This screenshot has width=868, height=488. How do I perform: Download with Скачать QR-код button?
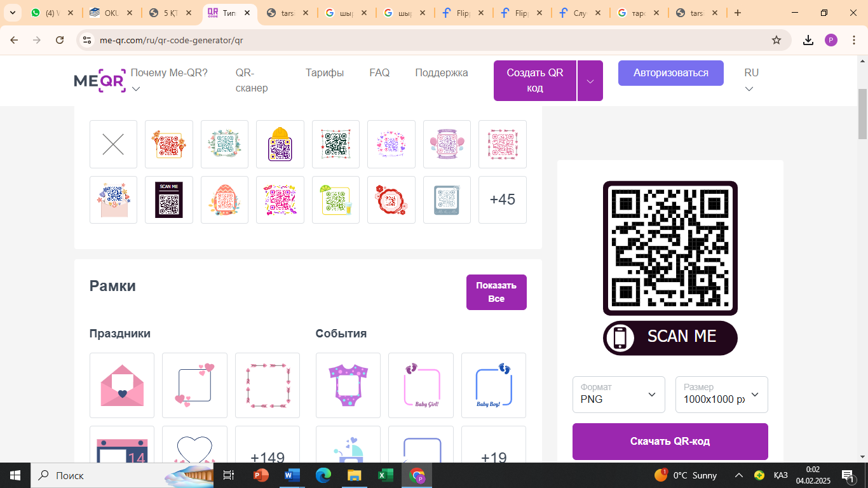click(670, 442)
